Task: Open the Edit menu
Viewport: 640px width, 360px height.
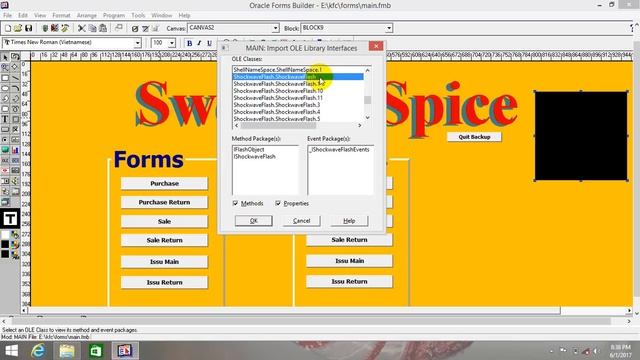Action: coord(23,16)
